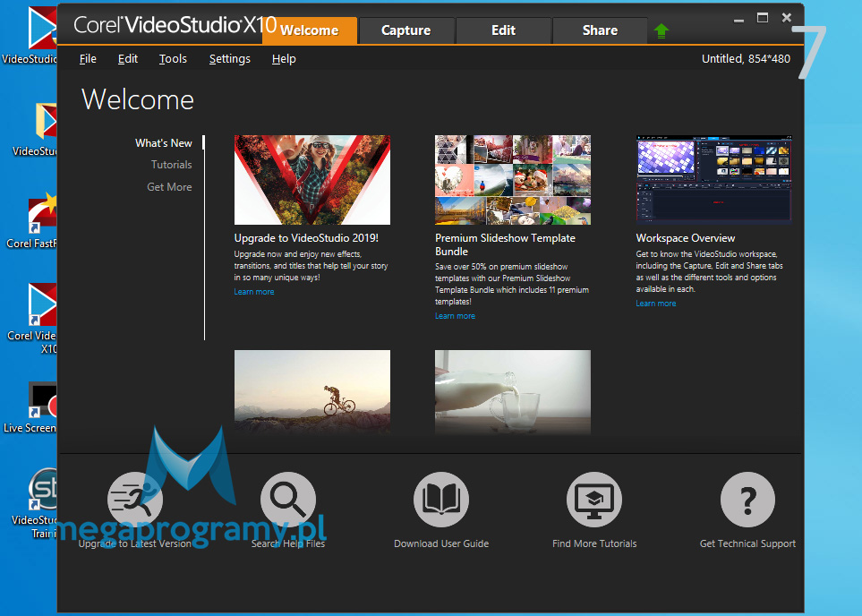Click the Upgrade to Latest Version runner icon
862x616 pixels.
pos(135,500)
